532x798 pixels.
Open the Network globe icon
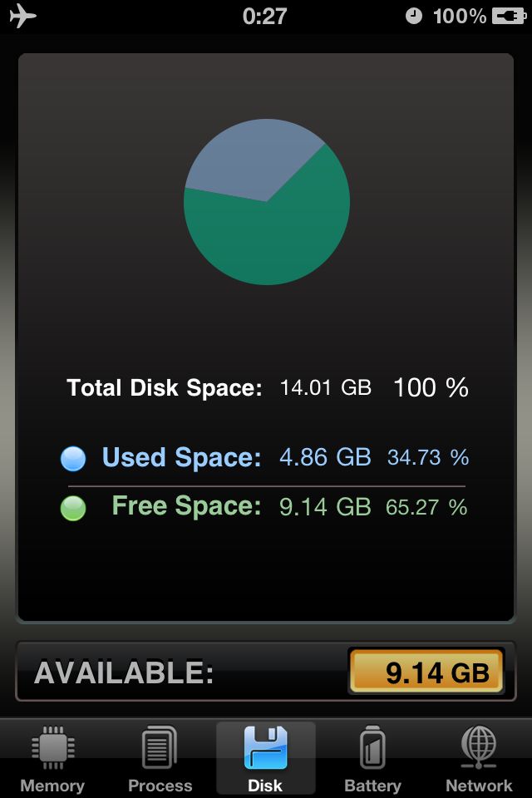[479, 747]
